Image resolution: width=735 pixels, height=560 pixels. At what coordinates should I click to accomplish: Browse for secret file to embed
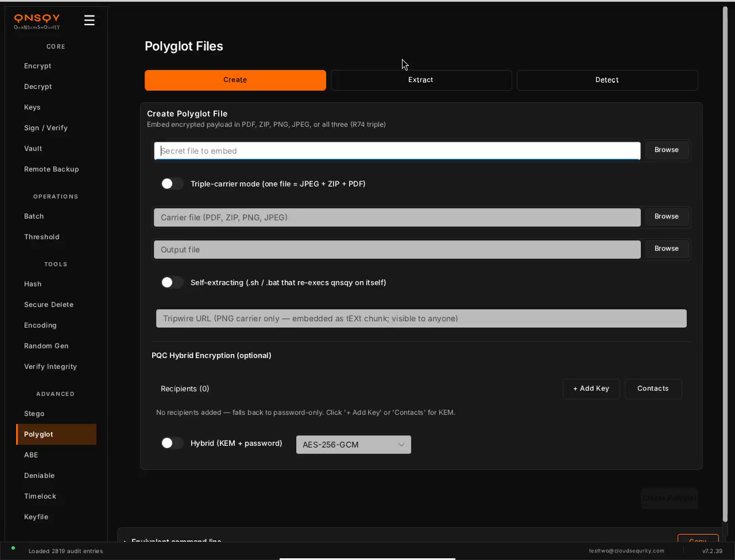[667, 150]
